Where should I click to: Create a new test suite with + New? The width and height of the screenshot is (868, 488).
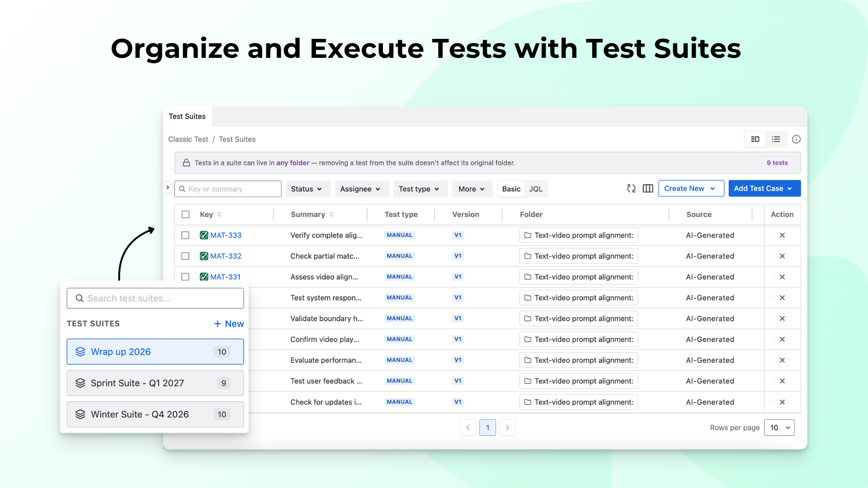(229, 324)
